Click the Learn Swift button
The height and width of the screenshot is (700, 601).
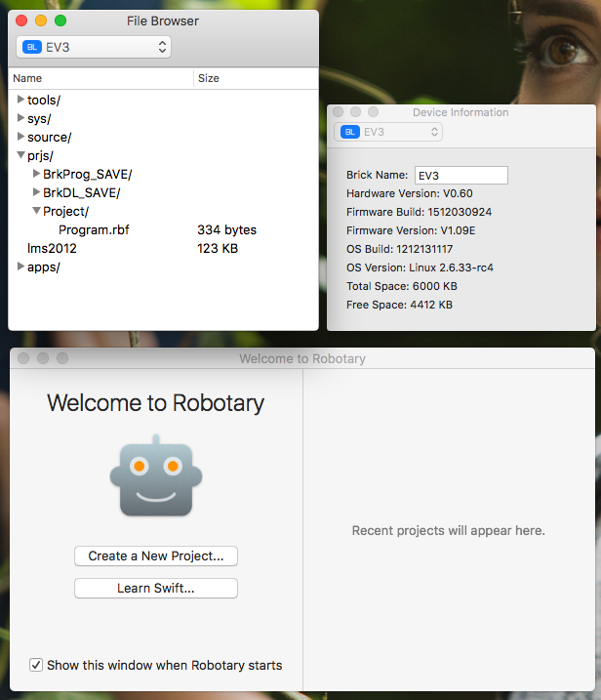pos(156,588)
